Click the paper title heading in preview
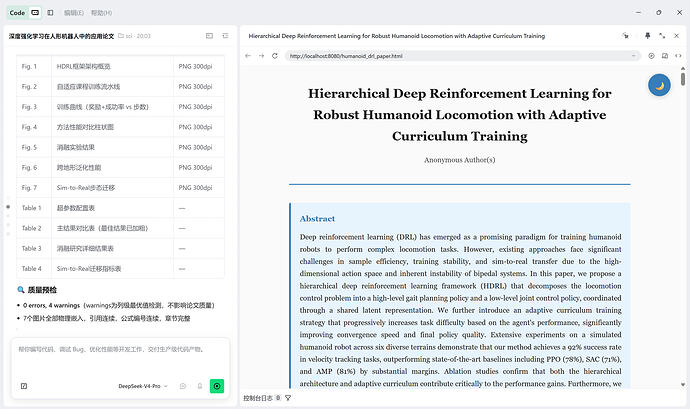This screenshot has width=690, height=409. 460,114
